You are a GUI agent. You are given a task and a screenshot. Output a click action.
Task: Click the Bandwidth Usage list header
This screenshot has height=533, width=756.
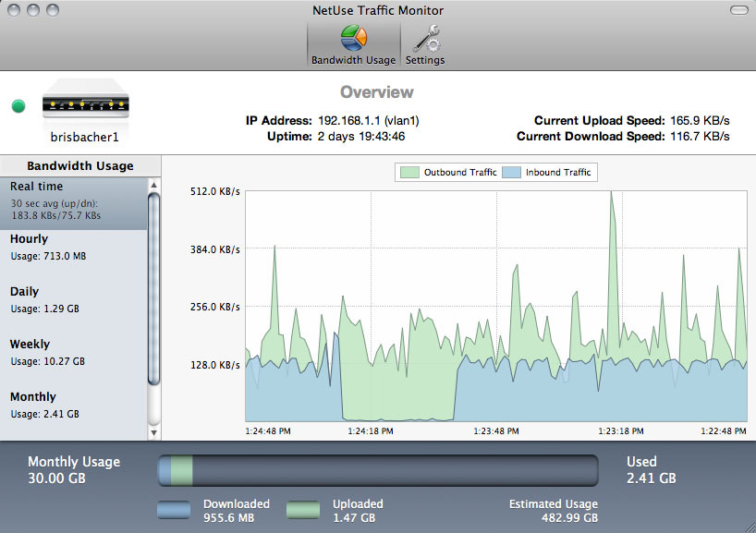(79, 166)
